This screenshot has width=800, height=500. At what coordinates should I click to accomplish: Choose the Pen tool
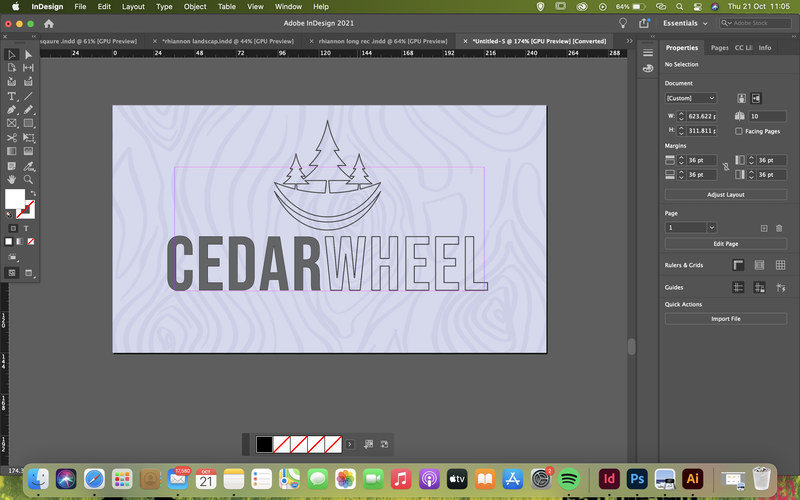click(11, 110)
